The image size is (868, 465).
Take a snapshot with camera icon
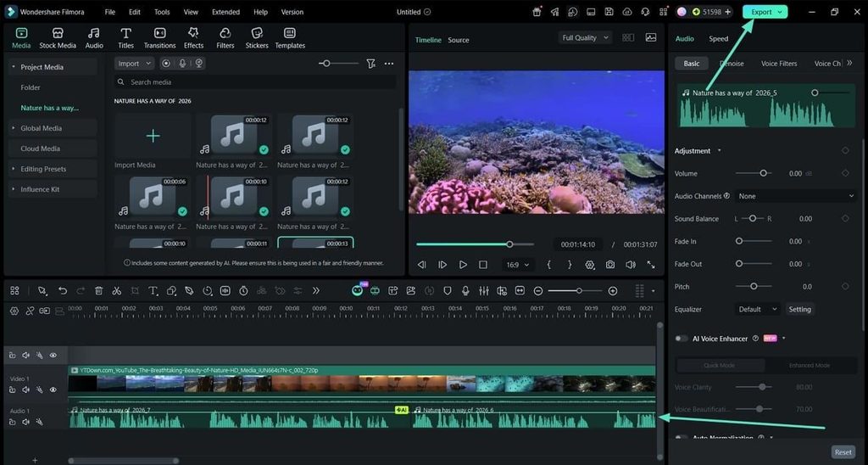[x=610, y=265]
